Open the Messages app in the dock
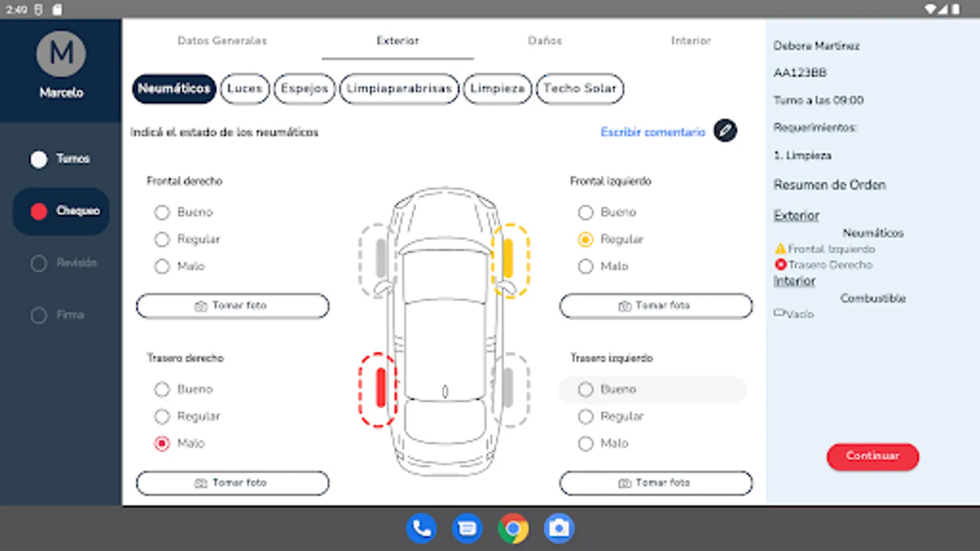Viewport: 980px width, 551px height. [467, 528]
